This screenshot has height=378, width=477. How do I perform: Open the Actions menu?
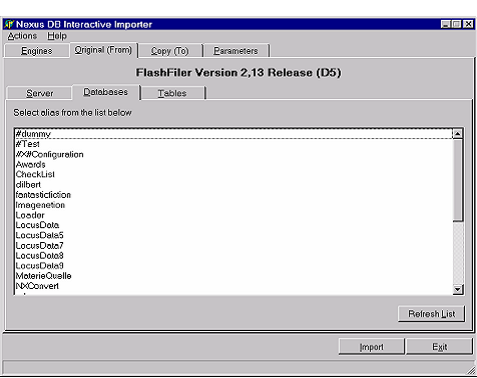(22, 36)
